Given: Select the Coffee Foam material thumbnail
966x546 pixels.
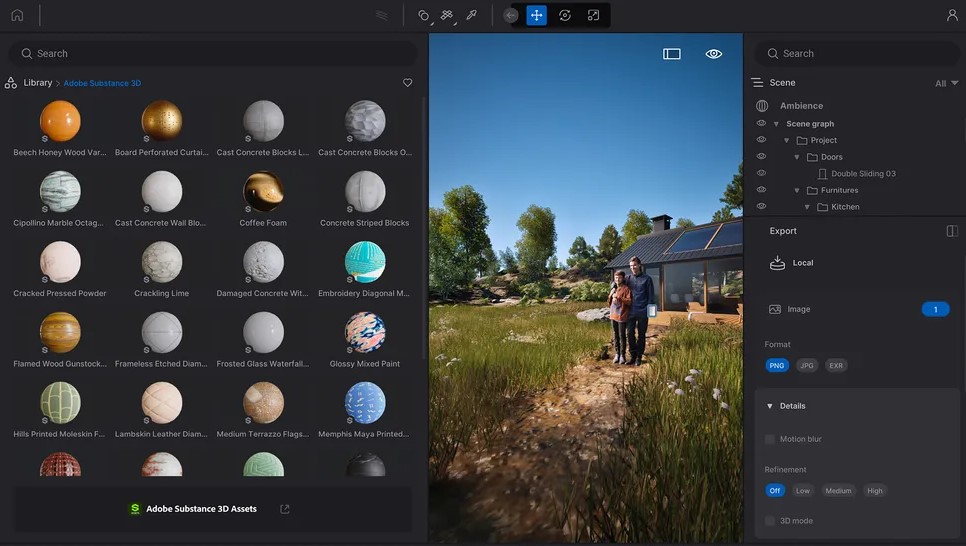Looking at the screenshot, I should click(x=263, y=191).
